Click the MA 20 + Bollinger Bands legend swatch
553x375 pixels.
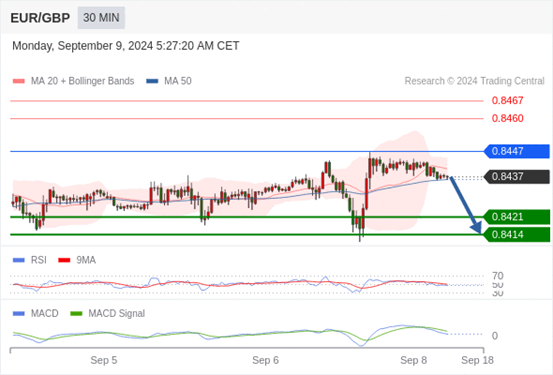pyautogui.click(x=19, y=81)
